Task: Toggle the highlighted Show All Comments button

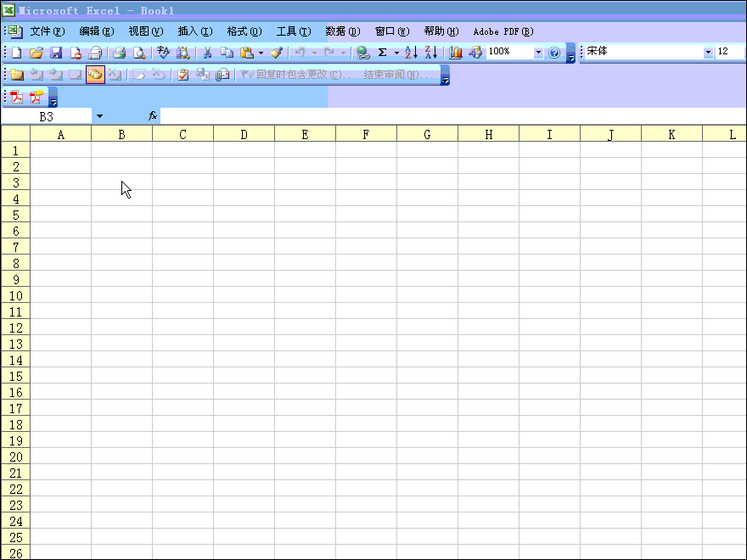Action: click(94, 75)
